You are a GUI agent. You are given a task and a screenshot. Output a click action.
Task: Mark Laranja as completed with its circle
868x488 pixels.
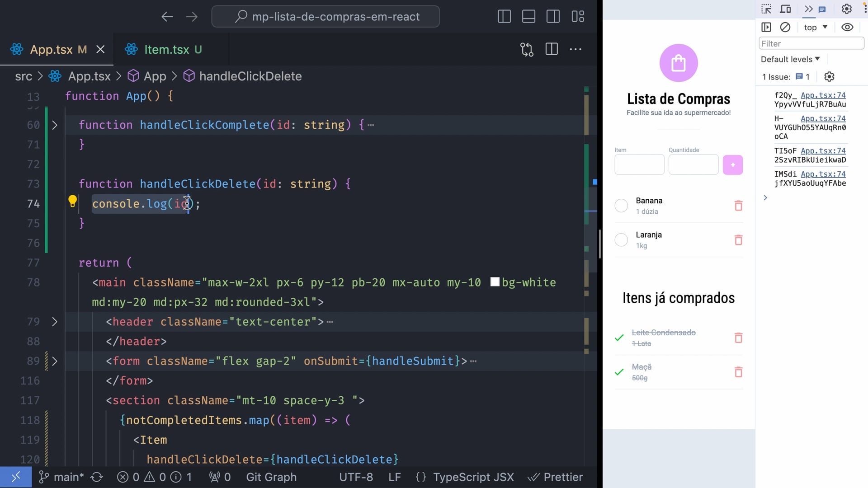(621, 240)
